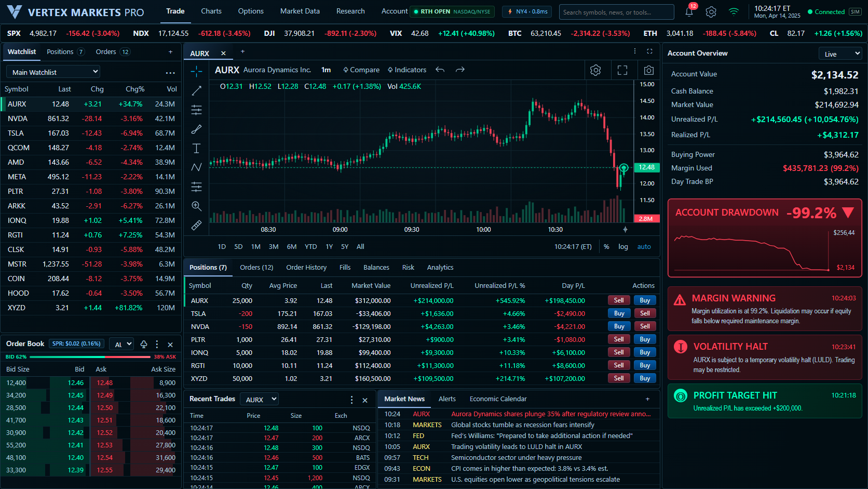Pick the brush drawing tool
The width and height of the screenshot is (868, 489).
click(x=196, y=129)
